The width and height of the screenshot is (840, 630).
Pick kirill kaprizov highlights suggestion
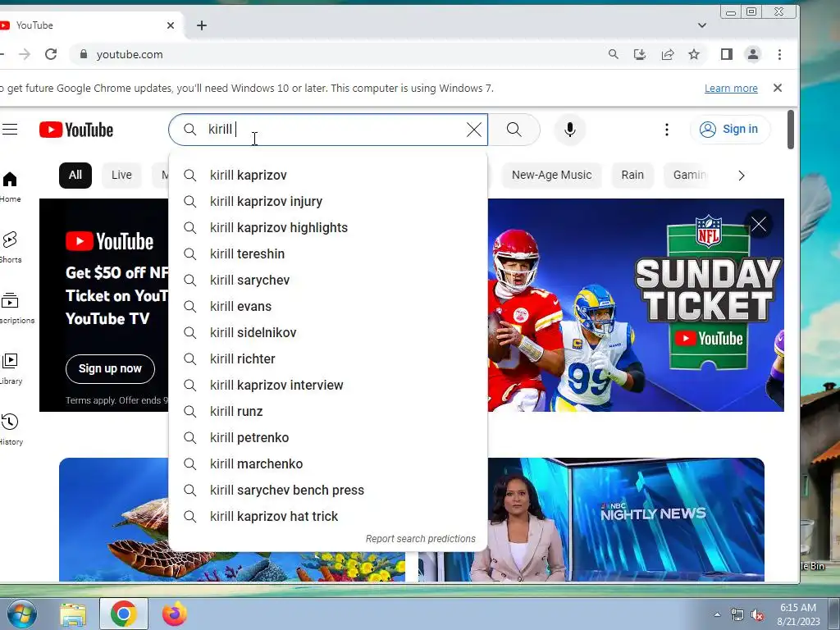click(x=328, y=228)
